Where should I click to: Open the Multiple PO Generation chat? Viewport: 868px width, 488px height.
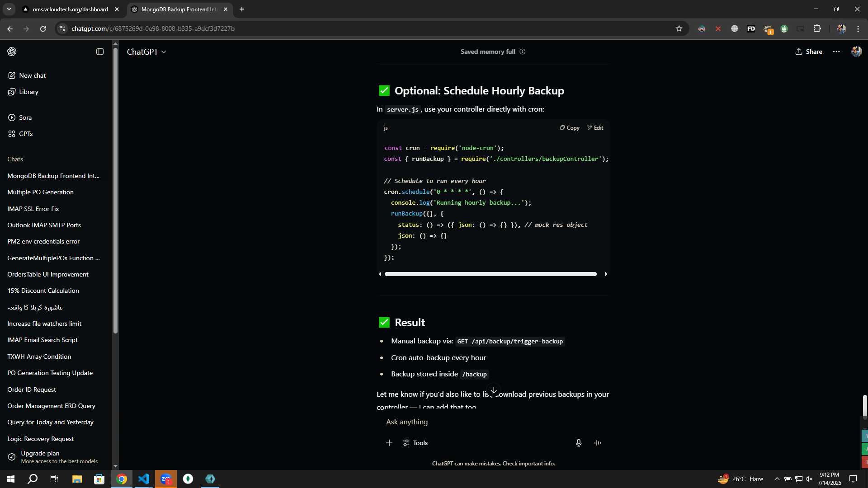[41, 192]
